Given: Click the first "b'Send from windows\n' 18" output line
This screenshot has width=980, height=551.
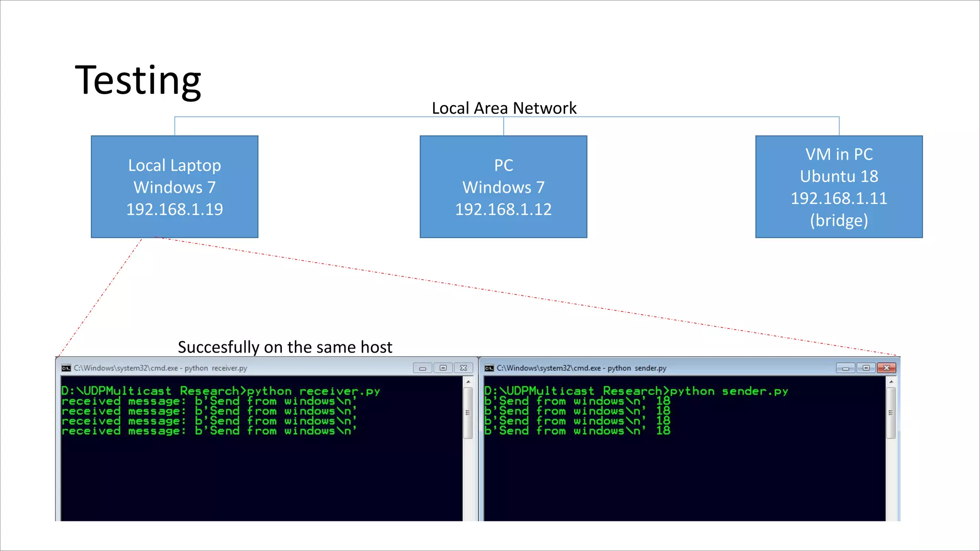Looking at the screenshot, I should [577, 401].
